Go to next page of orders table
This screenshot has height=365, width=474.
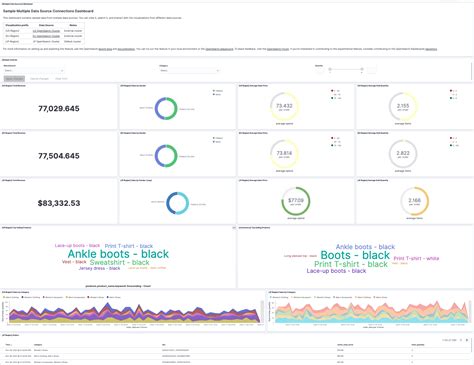pos(467,340)
